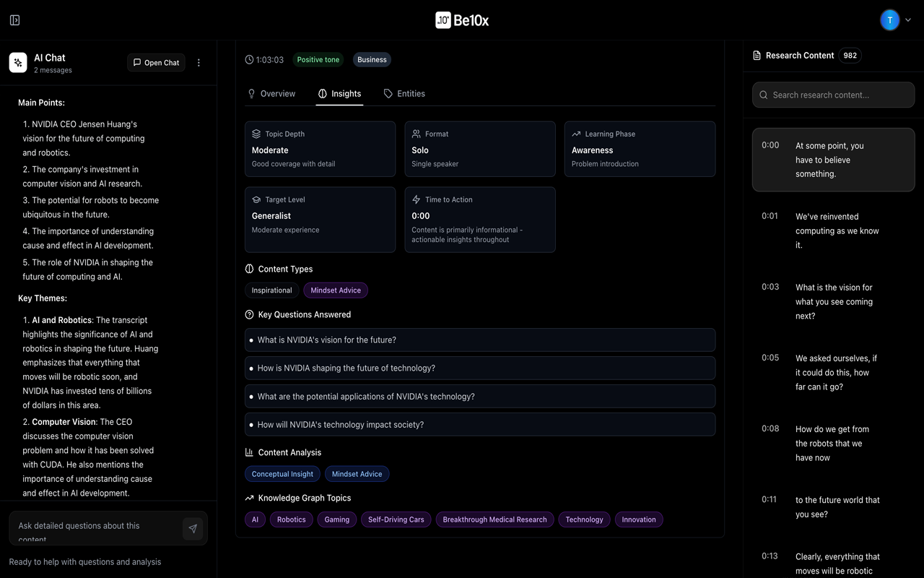Focus the Search research content field
Image resolution: width=924 pixels, height=578 pixels.
pyautogui.click(x=833, y=95)
